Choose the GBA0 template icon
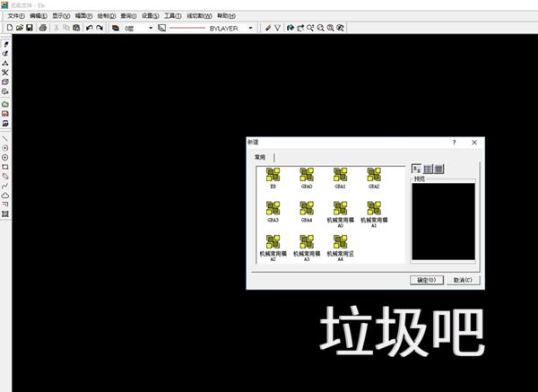 [x=307, y=175]
